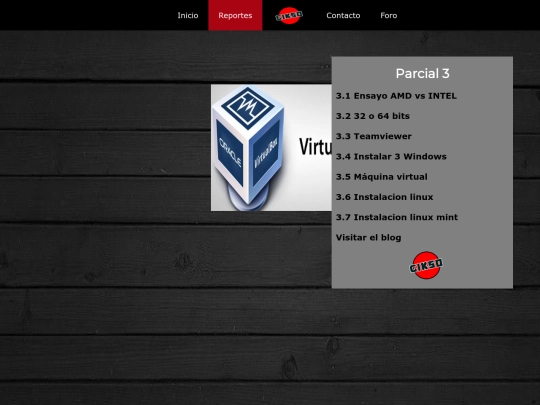Click the Visitar el blog link
Screen dimensions: 540x405
tap(368, 238)
